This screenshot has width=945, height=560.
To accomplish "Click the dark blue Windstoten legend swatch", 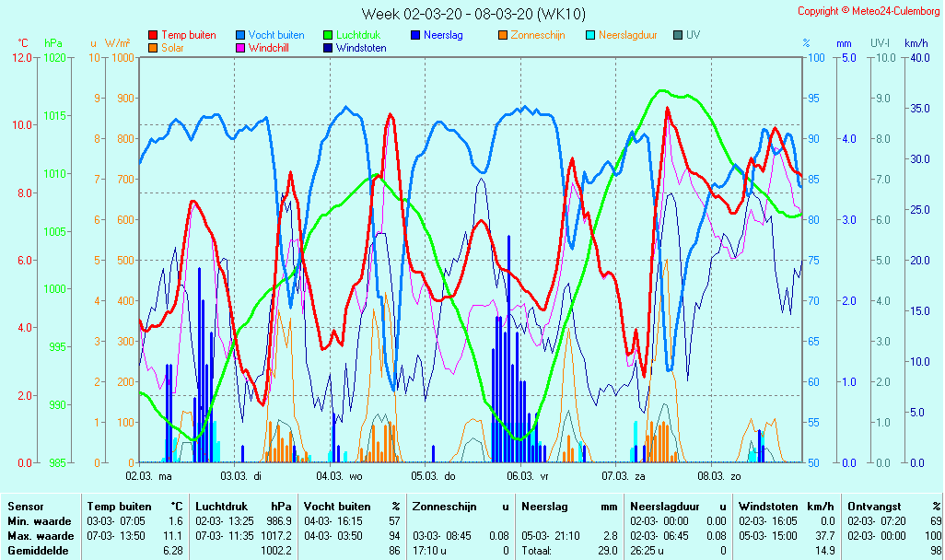I will click(x=328, y=48).
